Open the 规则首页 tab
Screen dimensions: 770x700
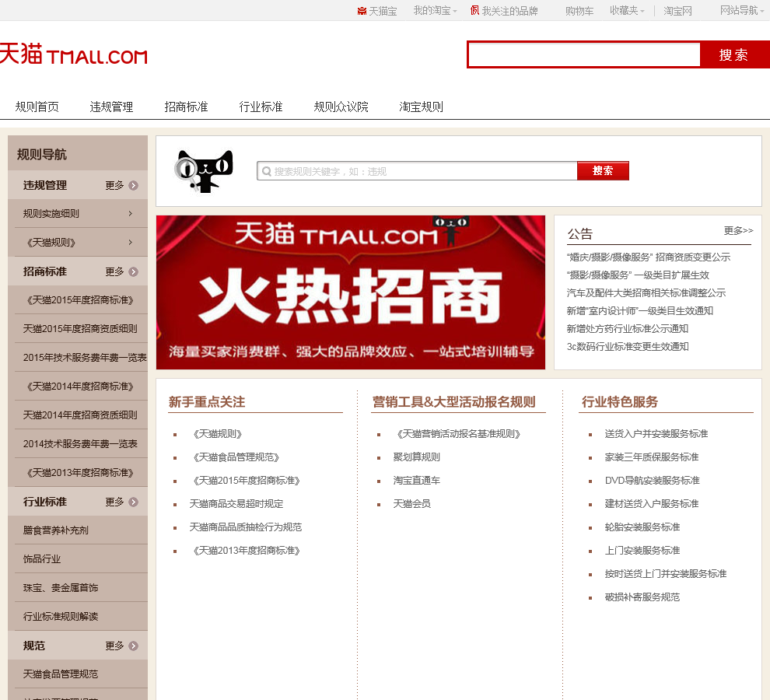click(x=37, y=107)
